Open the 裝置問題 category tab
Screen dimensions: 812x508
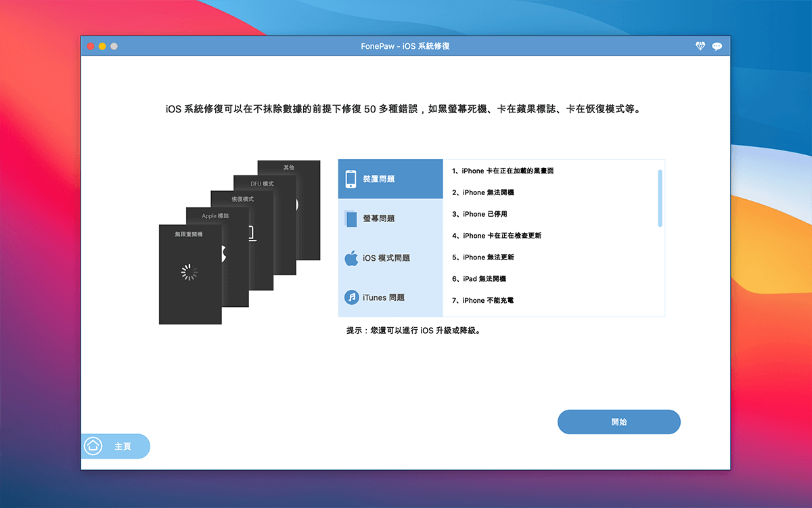point(390,179)
